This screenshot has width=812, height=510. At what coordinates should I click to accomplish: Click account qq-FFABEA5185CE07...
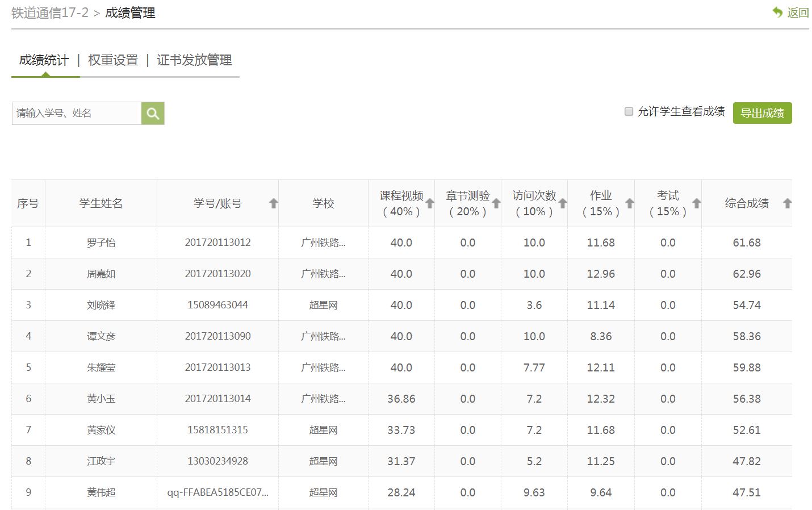tap(217, 492)
